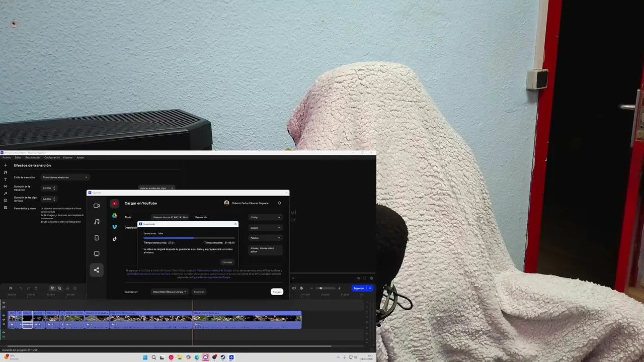Zoom out timeline with minus icon
The image size is (644, 362).
[311, 288]
